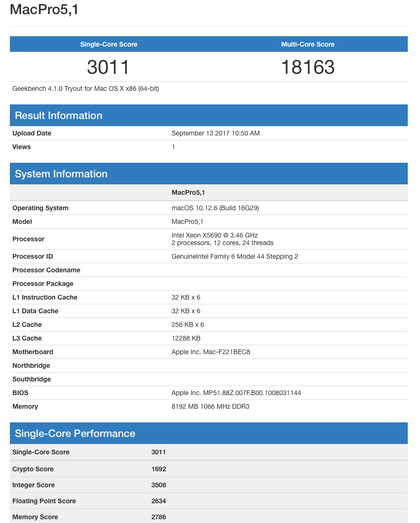Select the September 13 2017 10:50 AM value
Viewport: 420px width, 523px height.
(216, 133)
